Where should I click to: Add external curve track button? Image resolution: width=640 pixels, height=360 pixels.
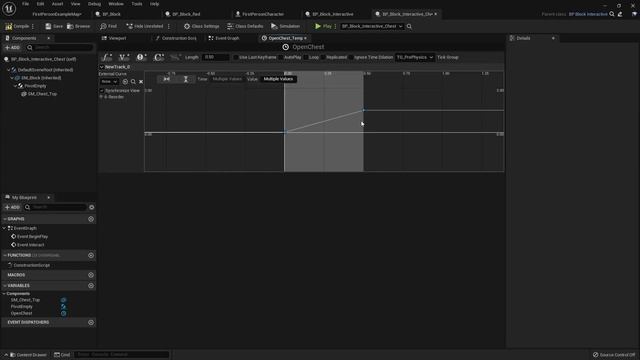(175, 57)
